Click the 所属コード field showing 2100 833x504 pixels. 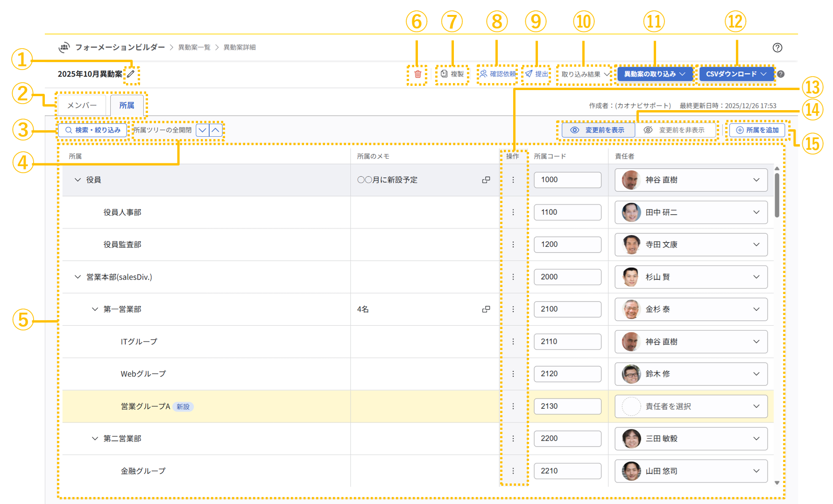[567, 309]
